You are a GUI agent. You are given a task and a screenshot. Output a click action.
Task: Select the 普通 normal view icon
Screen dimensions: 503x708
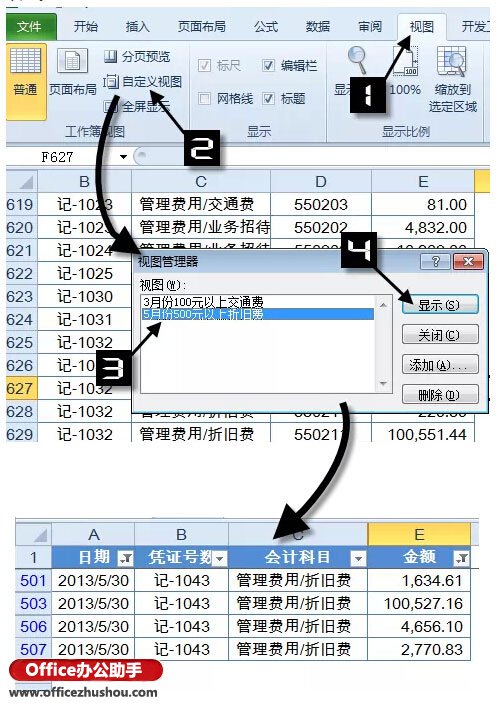26,70
